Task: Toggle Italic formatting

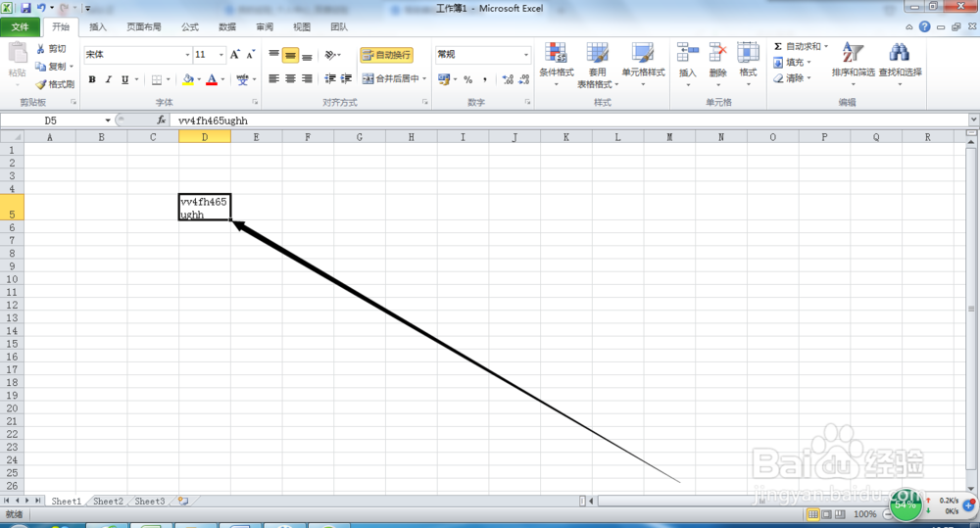Action: (108, 79)
